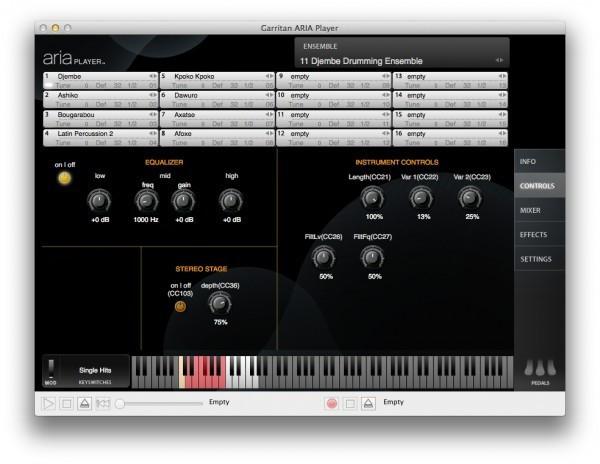The width and height of the screenshot is (600, 464).
Task: Open instrument menu for slot 1 Djembe
Action: 153,76
